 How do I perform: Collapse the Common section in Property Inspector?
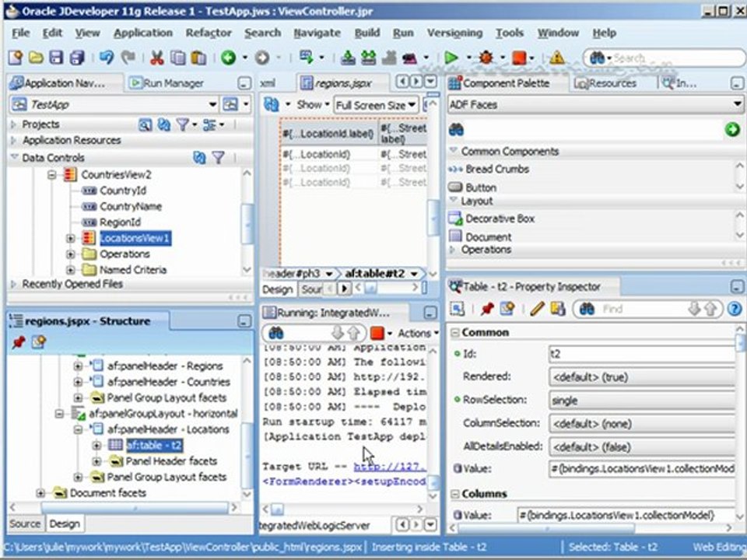(454, 332)
